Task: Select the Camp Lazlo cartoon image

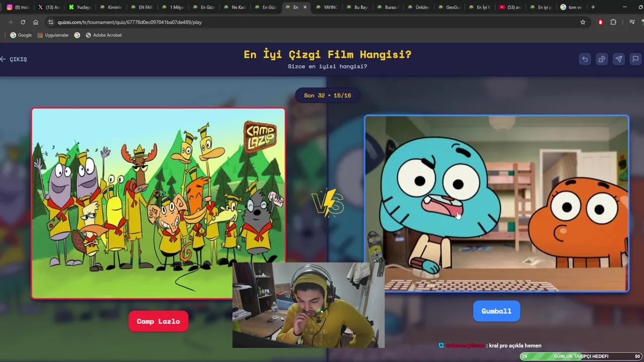Action: tap(158, 204)
